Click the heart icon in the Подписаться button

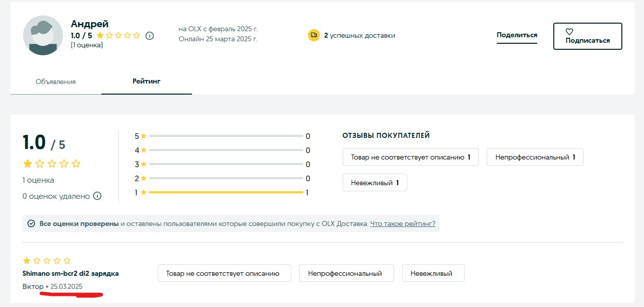569,32
